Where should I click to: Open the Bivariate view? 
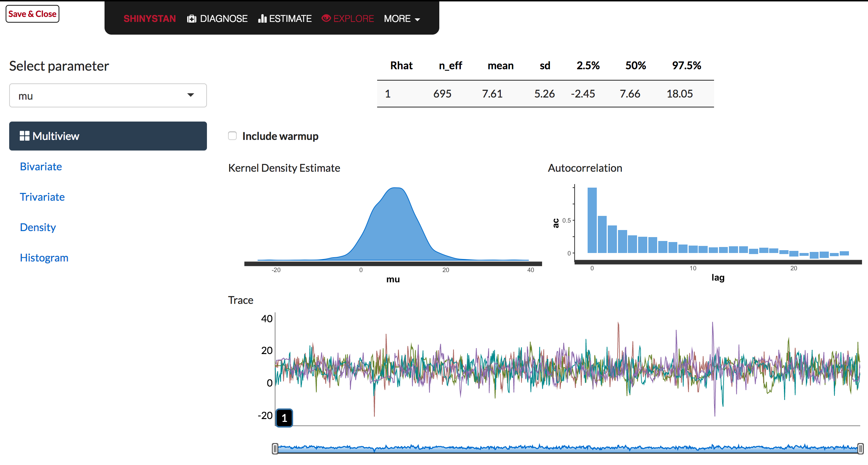[x=41, y=166]
